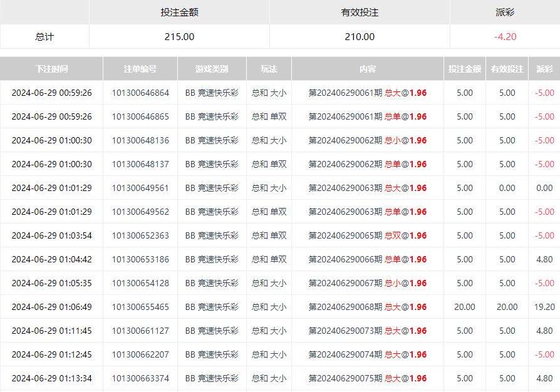The height and width of the screenshot is (392, 560).
Task: Click the 总计 summary row label
Action: [44, 37]
